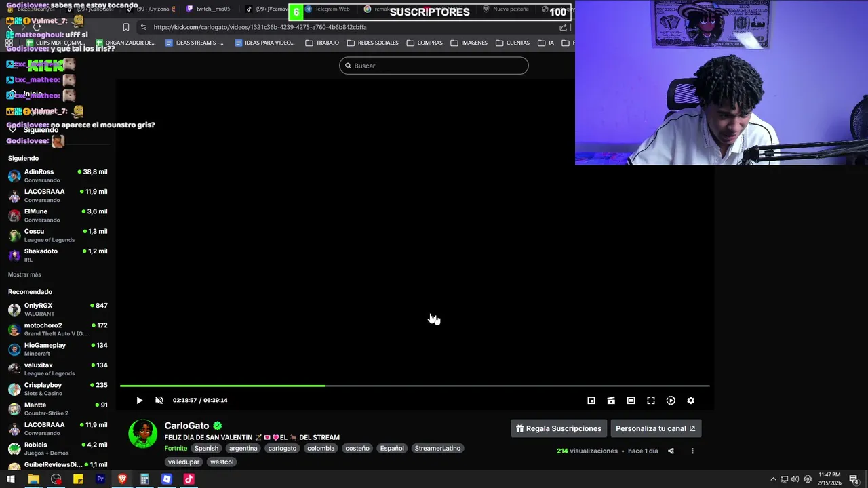Image resolution: width=868 pixels, height=488 pixels.
Task: Click the Buscar search field
Action: tap(434, 66)
